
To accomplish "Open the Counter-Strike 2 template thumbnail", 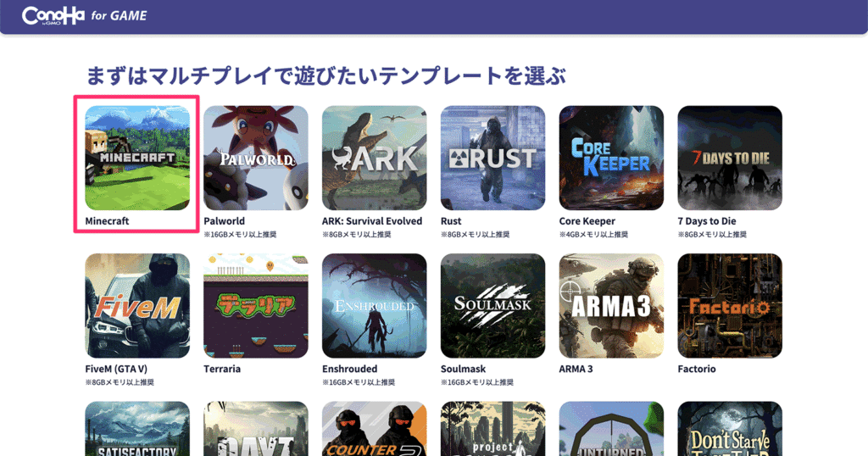I will (374, 429).
